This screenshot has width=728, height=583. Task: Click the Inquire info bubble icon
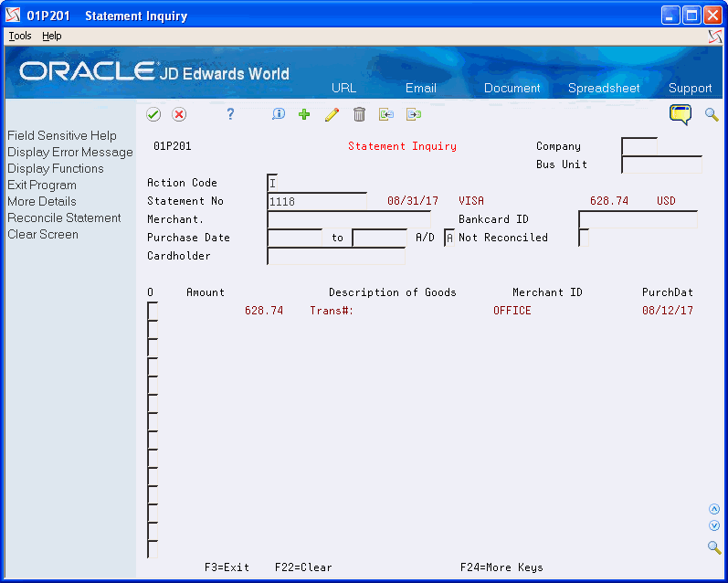tap(278, 114)
